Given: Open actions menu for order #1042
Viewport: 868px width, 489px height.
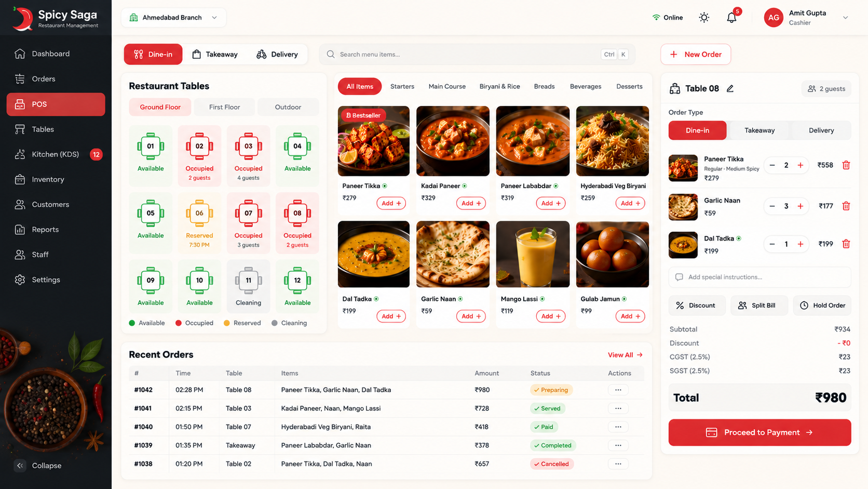Looking at the screenshot, I should click(x=618, y=390).
